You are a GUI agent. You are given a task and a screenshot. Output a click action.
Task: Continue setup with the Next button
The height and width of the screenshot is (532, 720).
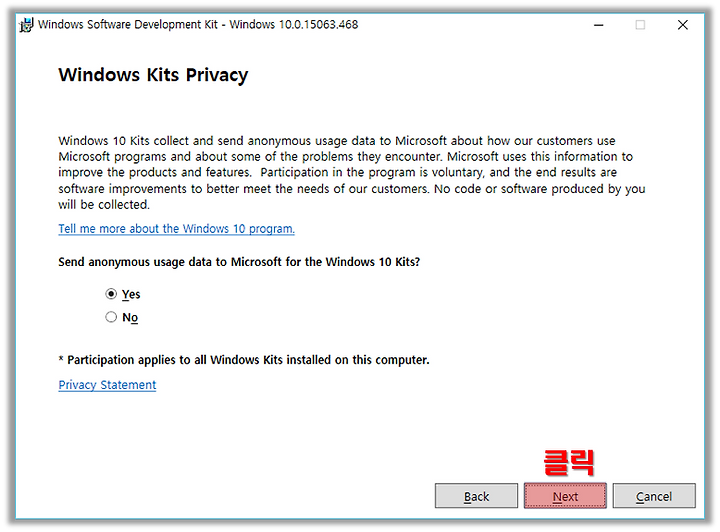[565, 496]
